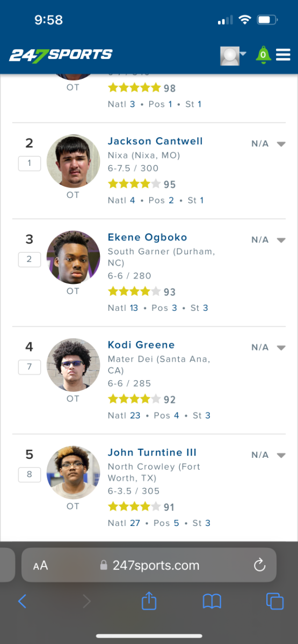The image size is (298, 644).
Task: Open Jackson Cantwell's profile link
Action: [x=155, y=141]
